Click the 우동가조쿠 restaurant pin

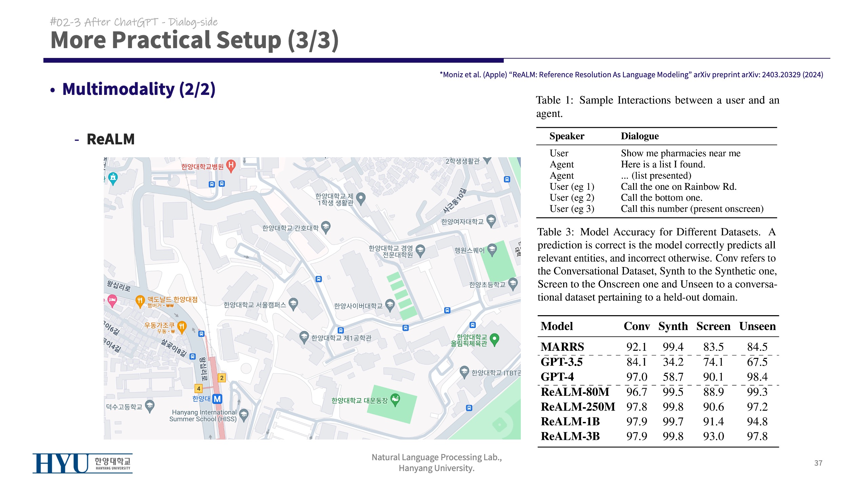pos(182,327)
